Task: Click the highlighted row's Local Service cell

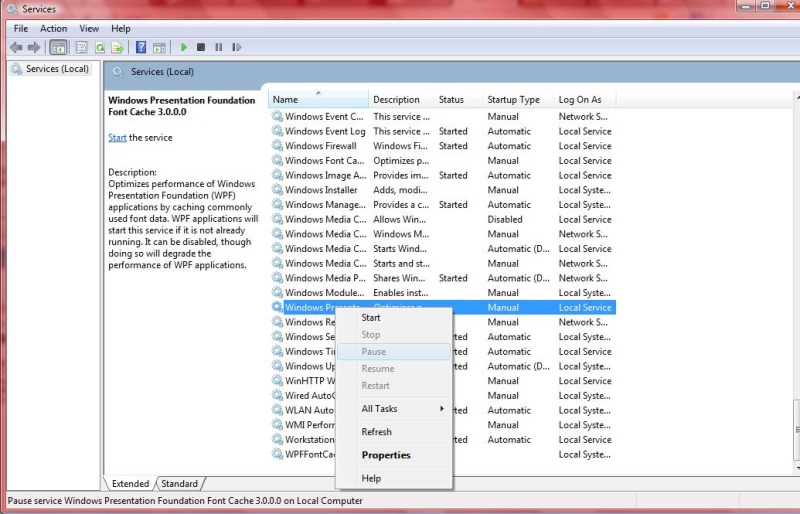Action: tap(585, 307)
